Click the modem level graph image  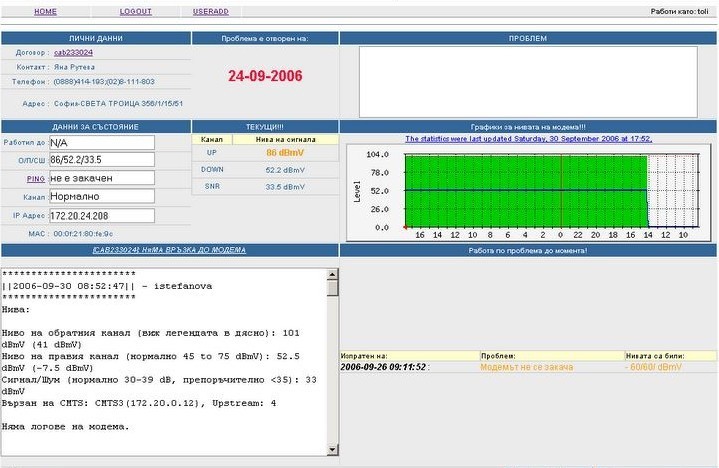(528, 194)
